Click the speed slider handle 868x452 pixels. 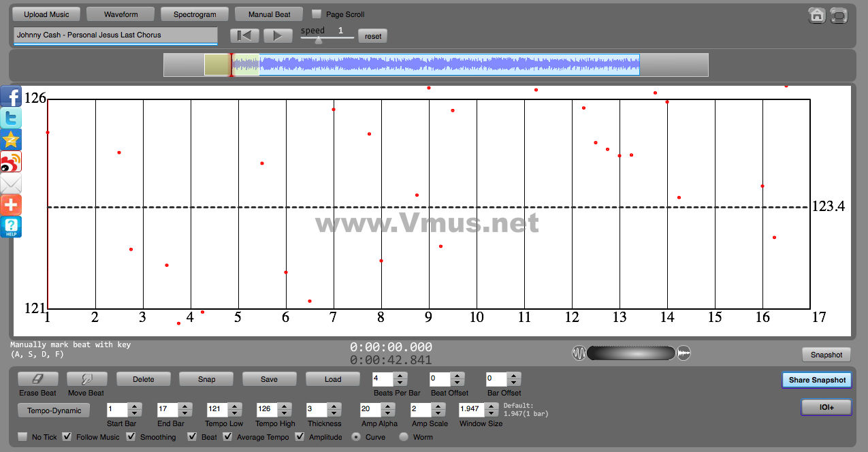[318, 40]
